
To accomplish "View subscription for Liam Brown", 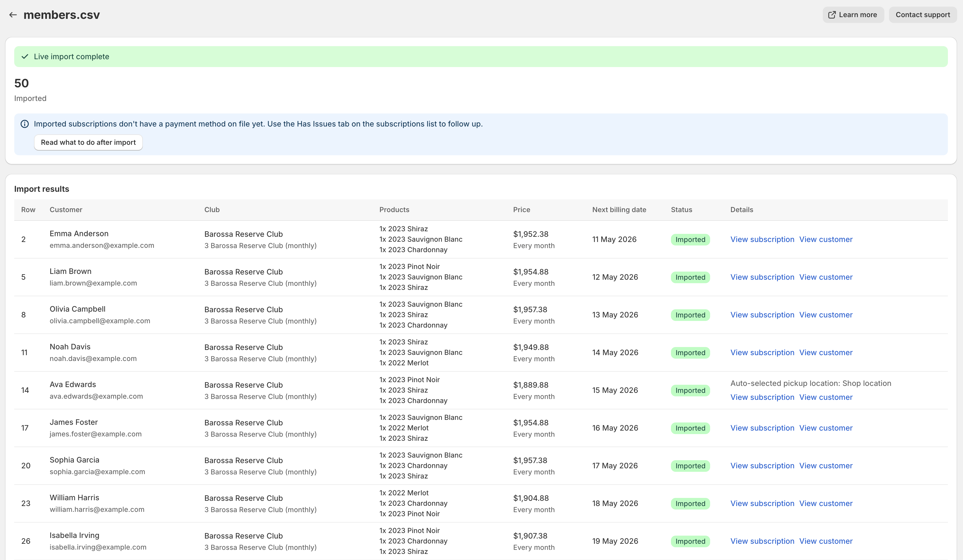I will click(x=762, y=277).
